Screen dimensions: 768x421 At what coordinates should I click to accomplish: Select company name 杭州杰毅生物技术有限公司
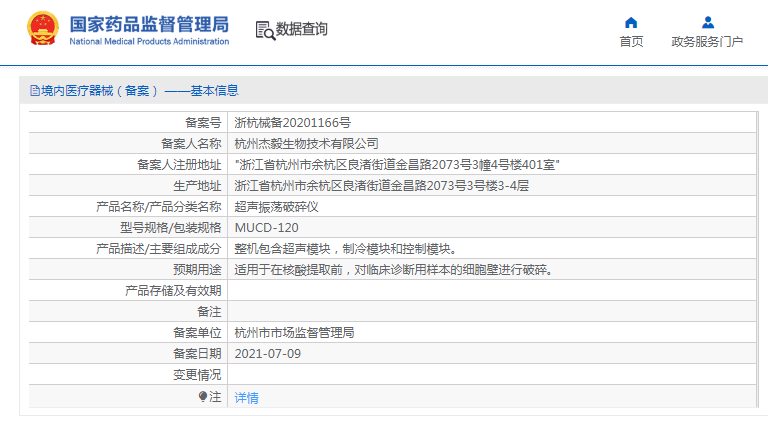coord(306,143)
